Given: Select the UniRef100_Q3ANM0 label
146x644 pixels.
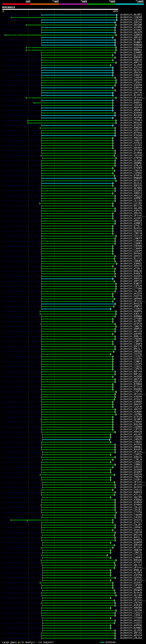Looking at the screenshot, I should 131,52.
